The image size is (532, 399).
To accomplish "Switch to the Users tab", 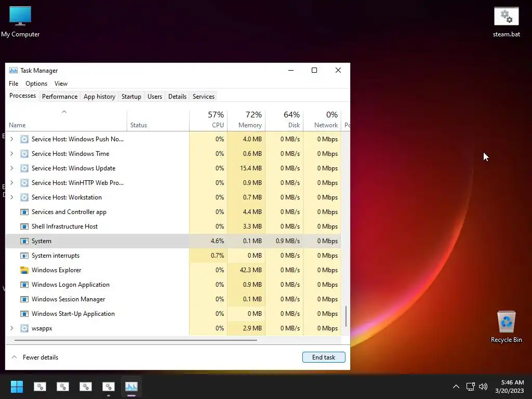I will [x=155, y=97].
